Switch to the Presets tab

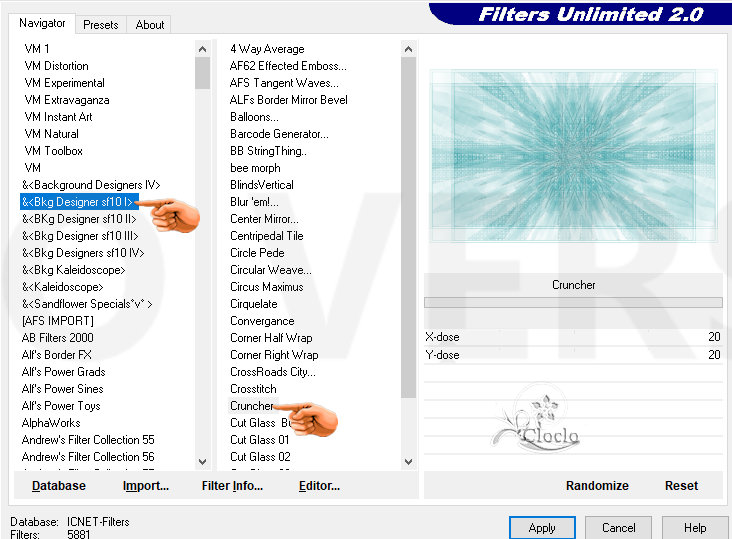point(100,25)
